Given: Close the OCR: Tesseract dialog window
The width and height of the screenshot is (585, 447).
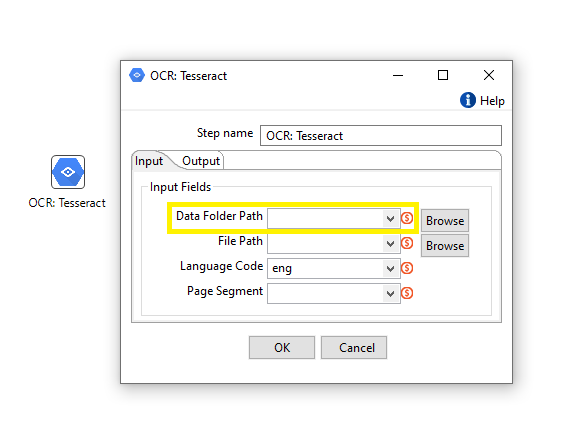Looking at the screenshot, I should [x=489, y=75].
